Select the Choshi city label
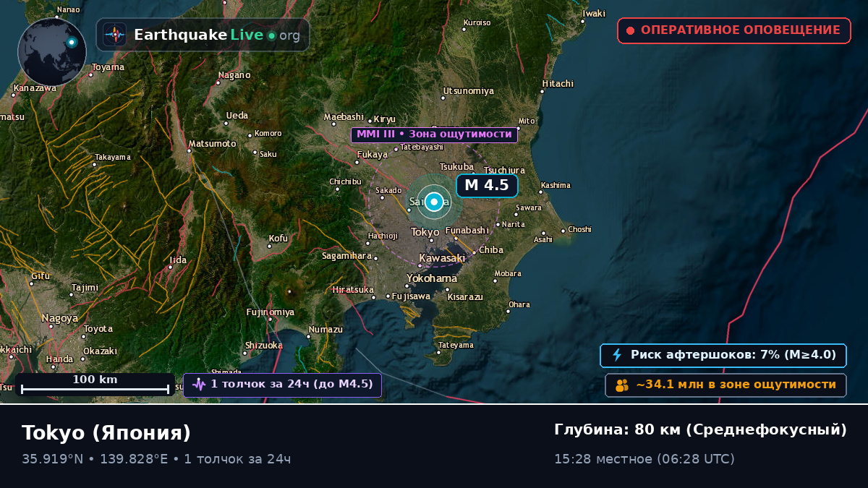Viewport: 868px width, 488px height. 580,230
